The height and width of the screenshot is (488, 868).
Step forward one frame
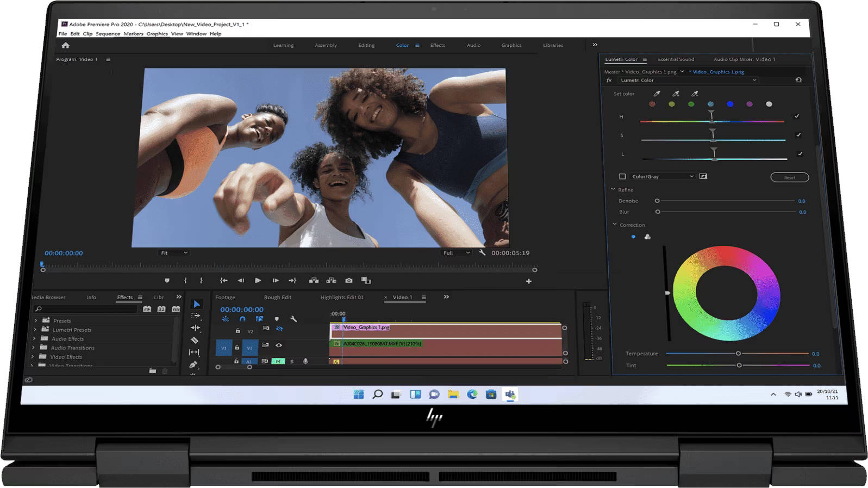276,281
